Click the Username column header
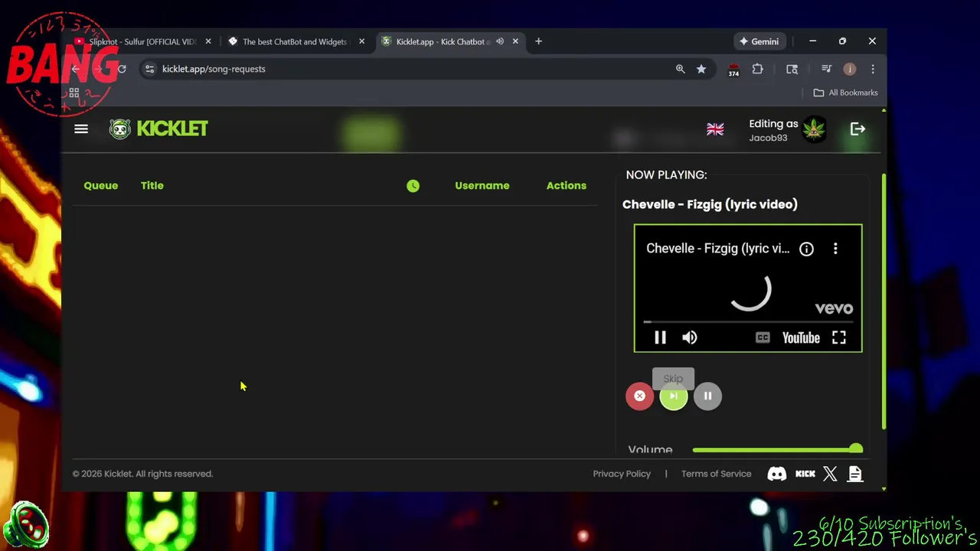 pos(482,185)
